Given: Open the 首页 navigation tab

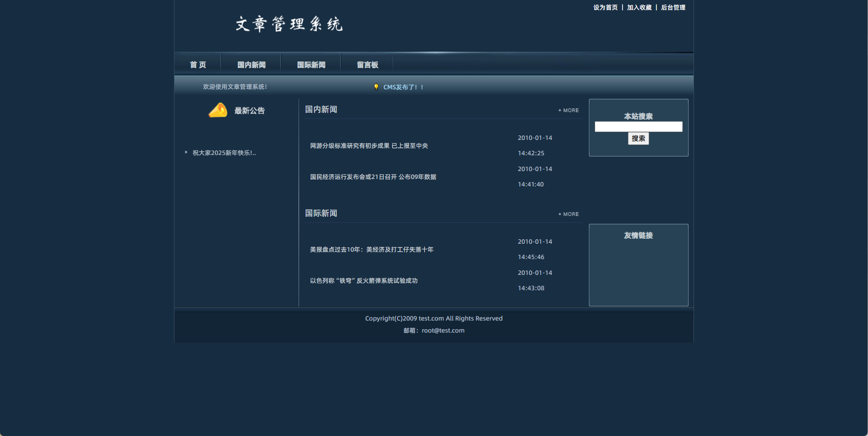Looking at the screenshot, I should (x=198, y=65).
